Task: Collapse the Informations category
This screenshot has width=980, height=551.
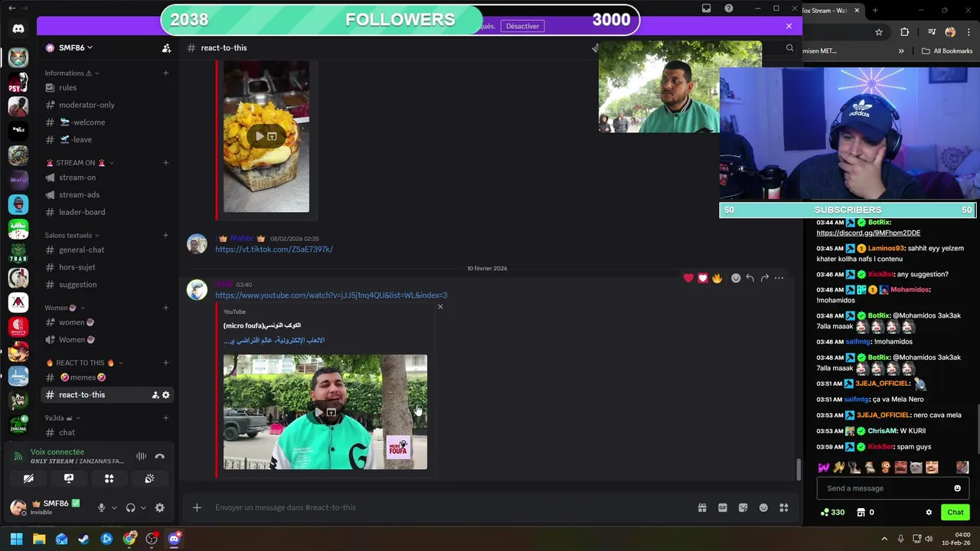Action: coord(72,73)
